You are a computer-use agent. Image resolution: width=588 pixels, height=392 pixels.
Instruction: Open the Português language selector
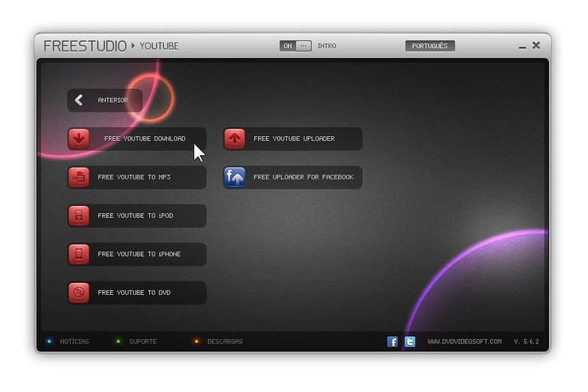(430, 46)
